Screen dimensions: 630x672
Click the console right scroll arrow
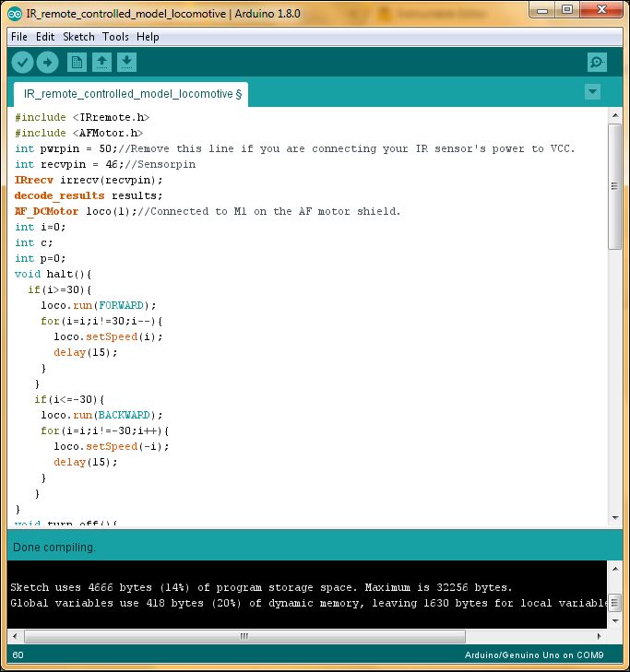point(600,636)
